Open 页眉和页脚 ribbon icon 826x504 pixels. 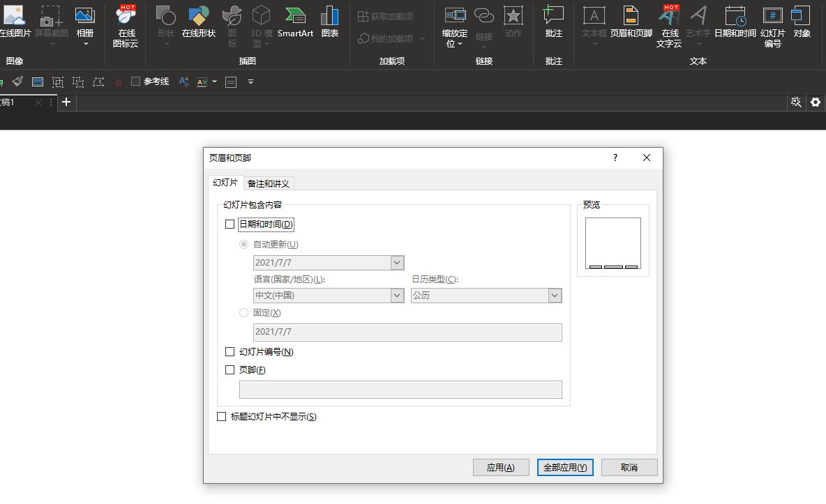[631, 21]
